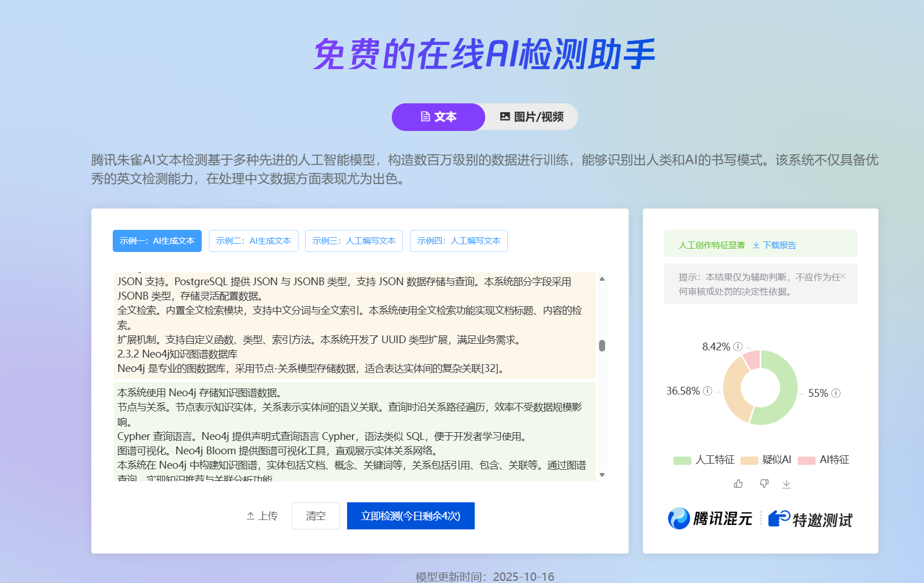Viewport: 924px width, 583px height.
Task: Click the info icon next to 36.58%
Action: (x=706, y=391)
